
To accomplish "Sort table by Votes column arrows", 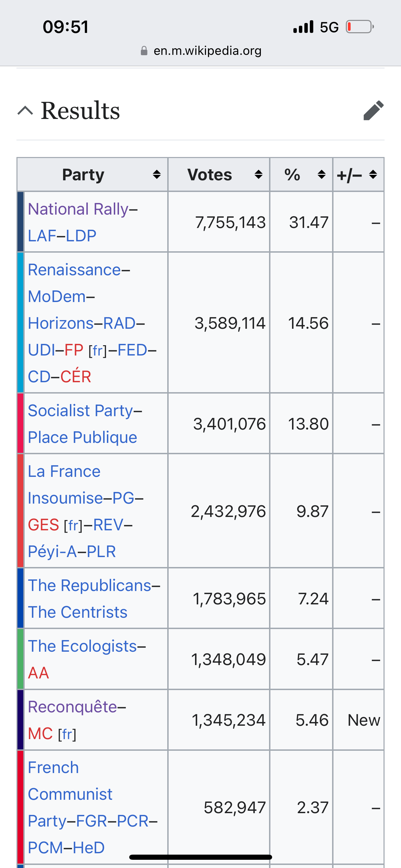I will [258, 174].
